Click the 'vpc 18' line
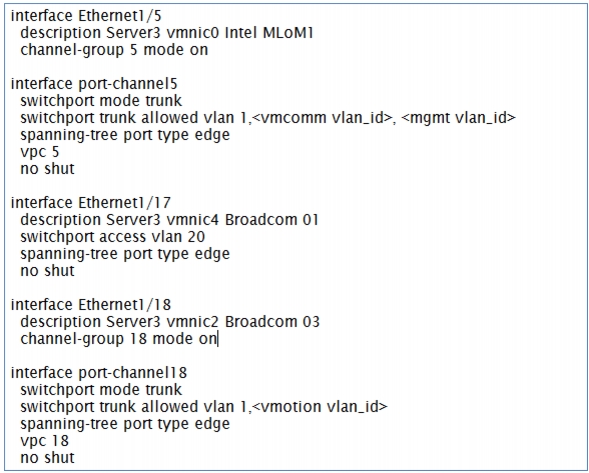The width and height of the screenshot is (589, 473). (x=44, y=441)
